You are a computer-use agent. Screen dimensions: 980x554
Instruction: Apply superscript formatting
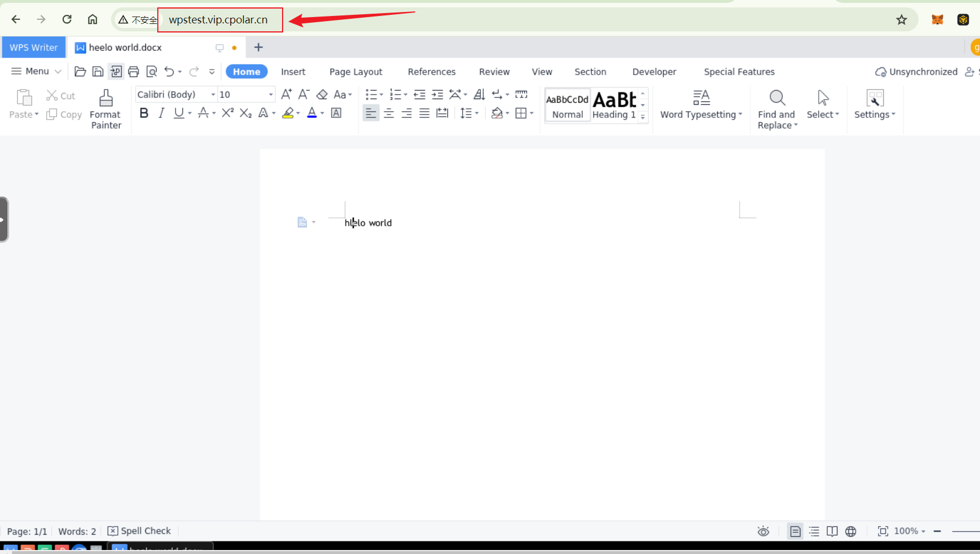(227, 113)
